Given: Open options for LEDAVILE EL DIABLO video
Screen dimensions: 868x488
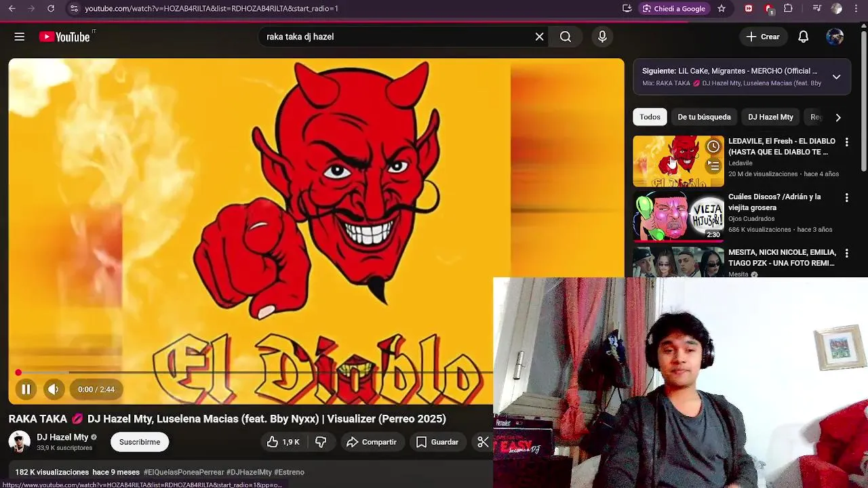Looking at the screenshot, I should coord(846,142).
